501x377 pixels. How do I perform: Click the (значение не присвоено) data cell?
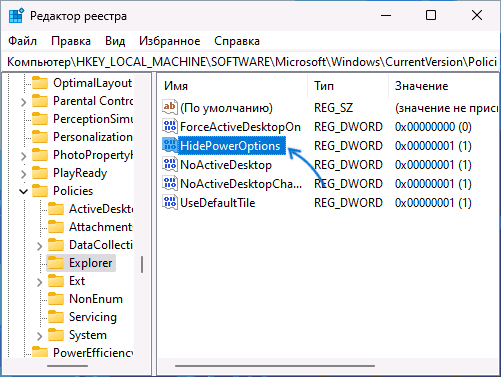tap(447, 108)
